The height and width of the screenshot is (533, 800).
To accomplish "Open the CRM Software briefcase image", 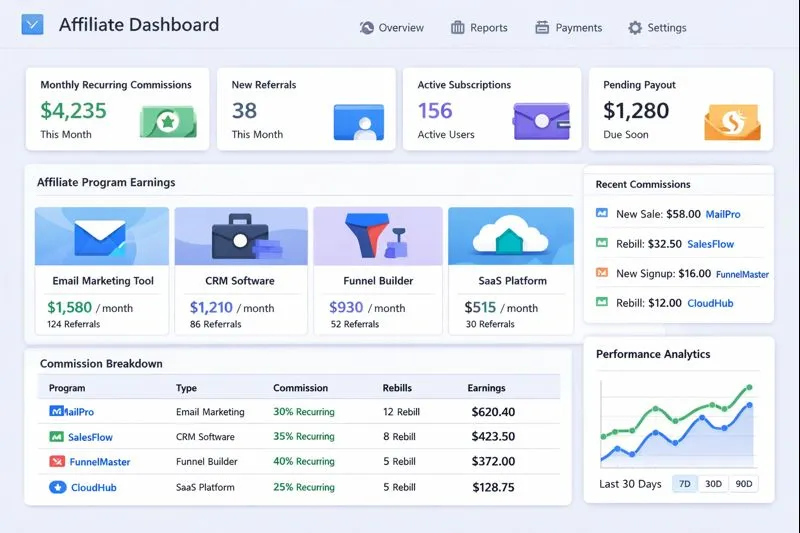I will tap(241, 236).
